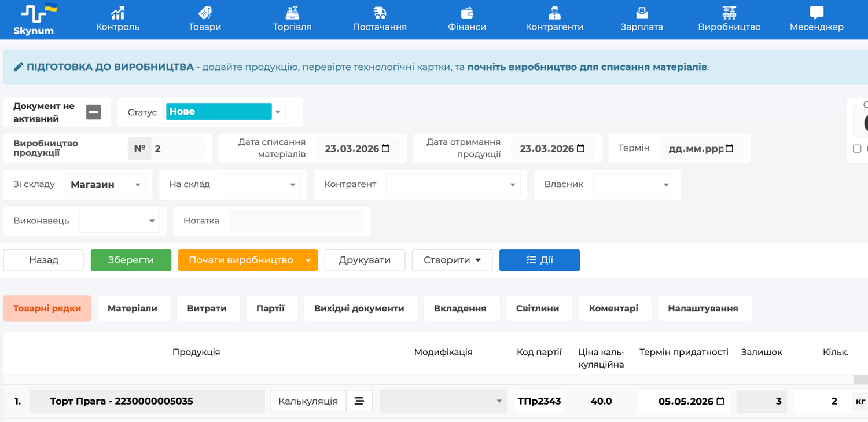This screenshot has height=422, width=868.
Task: Switch to the Матеріали tab
Action: (133, 309)
